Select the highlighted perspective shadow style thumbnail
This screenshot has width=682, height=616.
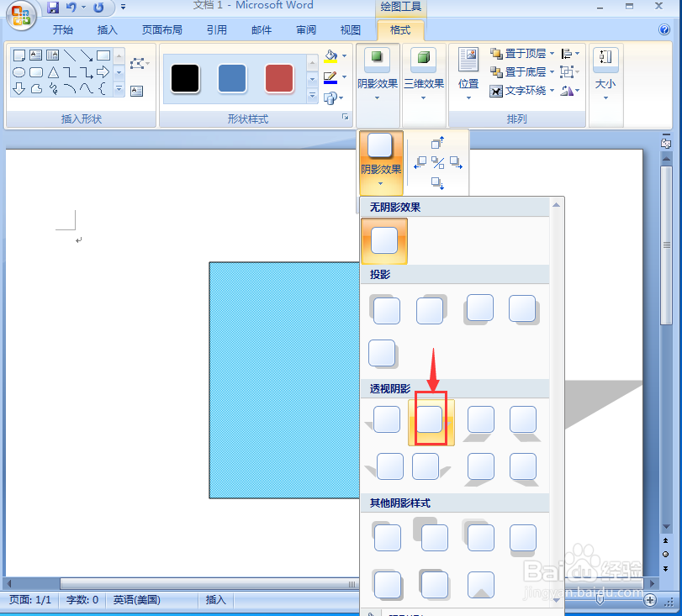click(x=431, y=423)
